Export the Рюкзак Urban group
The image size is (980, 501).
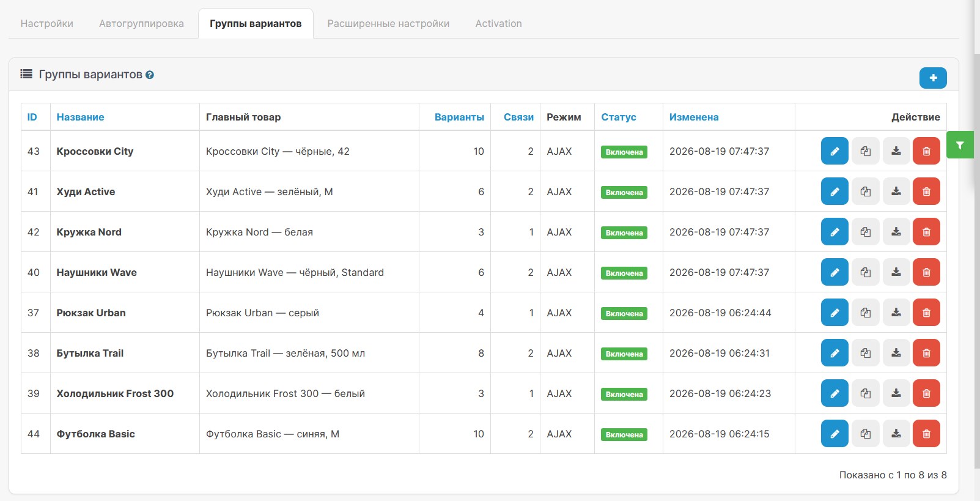click(896, 313)
